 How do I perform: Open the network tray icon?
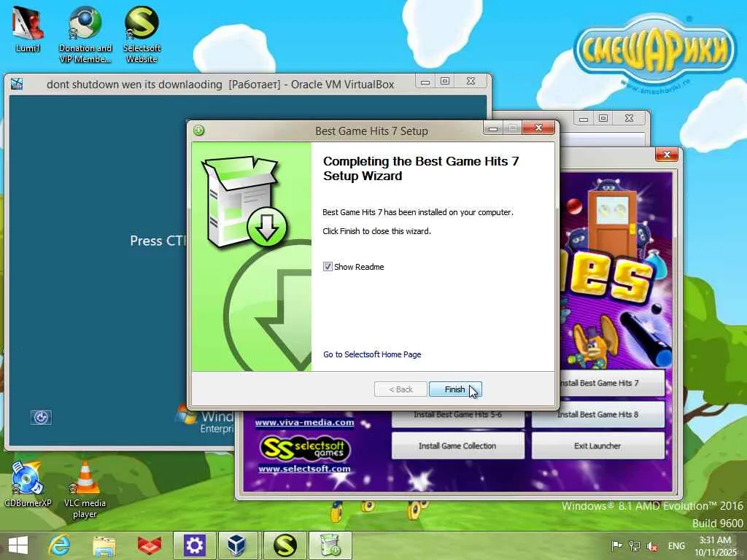[x=634, y=545]
